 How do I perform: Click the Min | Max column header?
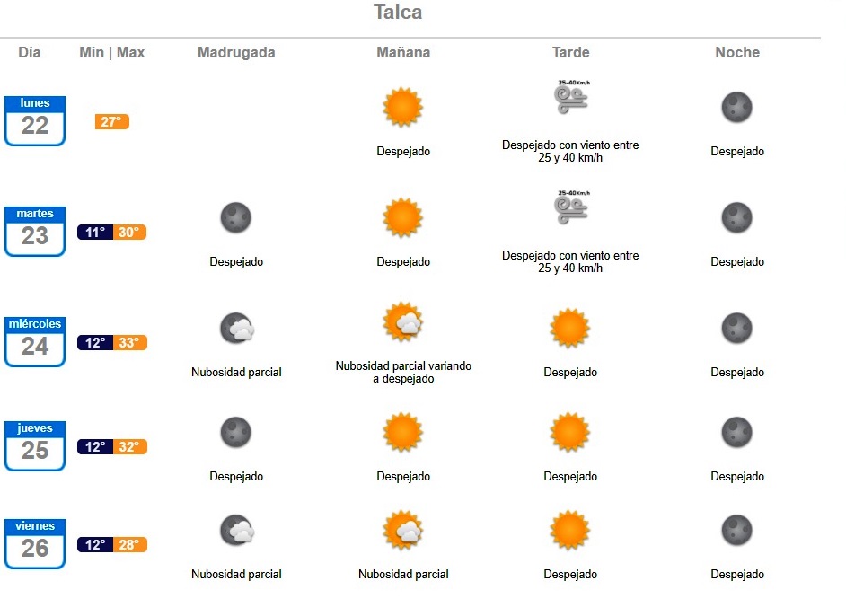(x=112, y=53)
